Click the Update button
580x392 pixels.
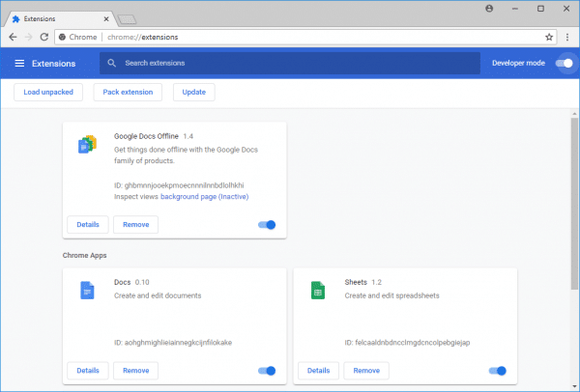click(x=194, y=92)
